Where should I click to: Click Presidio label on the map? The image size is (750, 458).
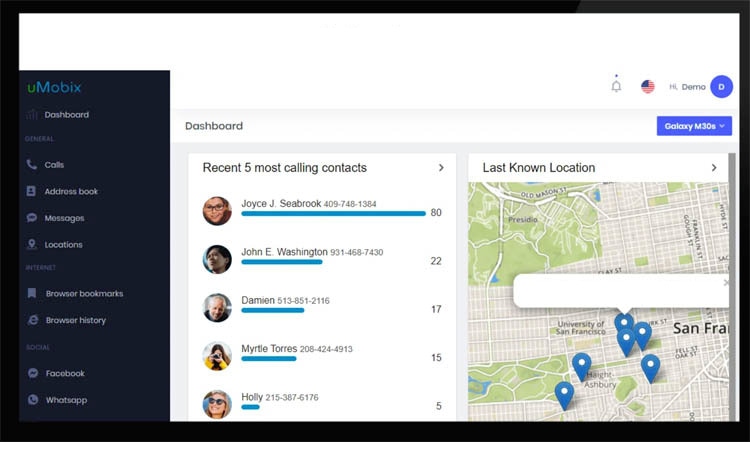click(523, 219)
